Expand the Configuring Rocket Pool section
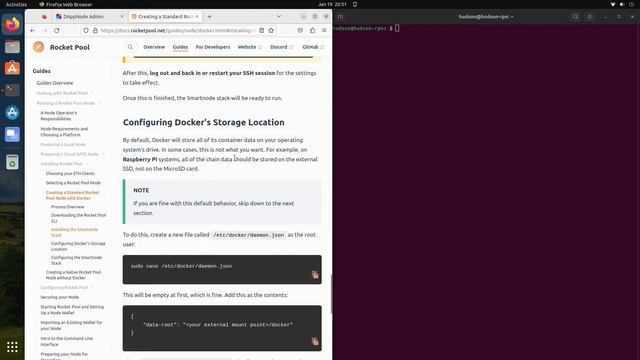The width and height of the screenshot is (640, 360). tap(67, 287)
